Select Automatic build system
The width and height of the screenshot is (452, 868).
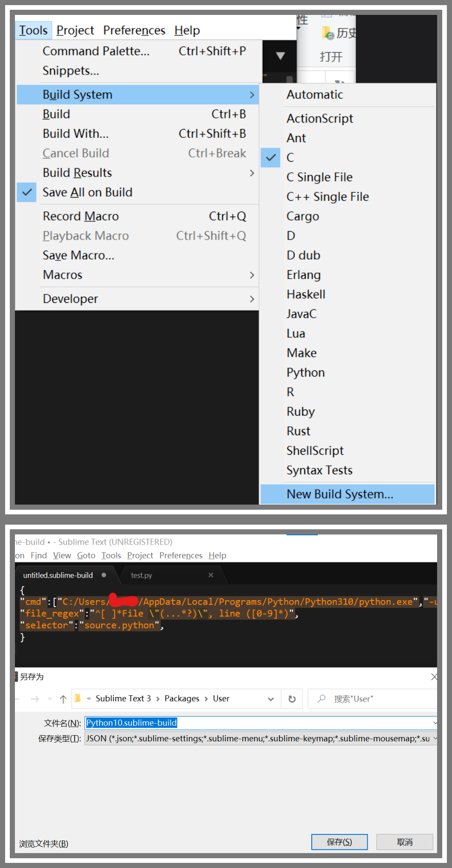348,95
